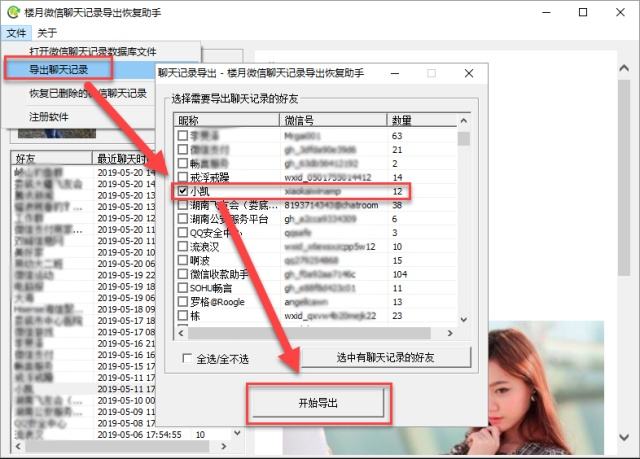Viewport: 640px width, 459px height.
Task: Click the export list scroll-up arrow
Action: (464, 121)
